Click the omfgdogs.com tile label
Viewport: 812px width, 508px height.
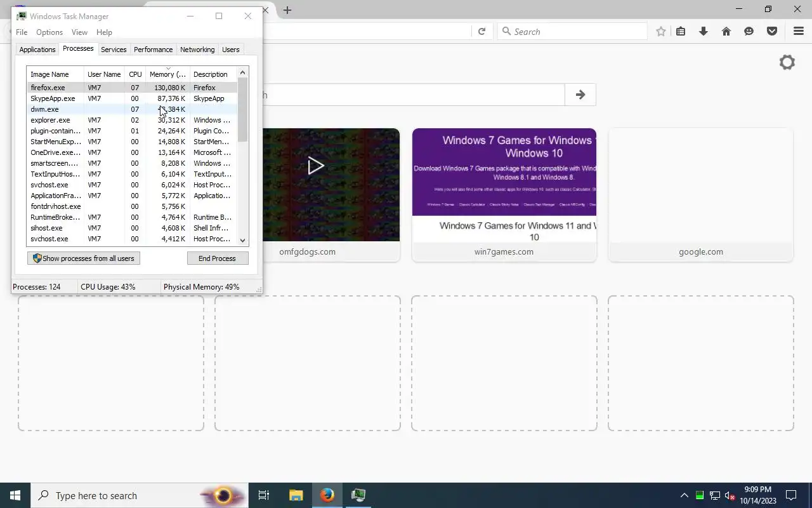click(308, 251)
